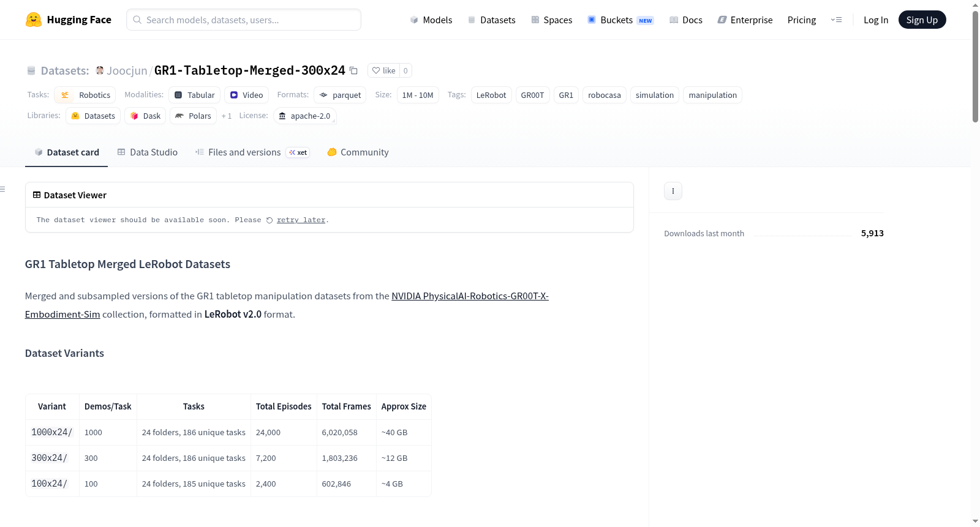Click the 2,400 total episodes cell
The width and height of the screenshot is (980, 527).
(x=284, y=484)
